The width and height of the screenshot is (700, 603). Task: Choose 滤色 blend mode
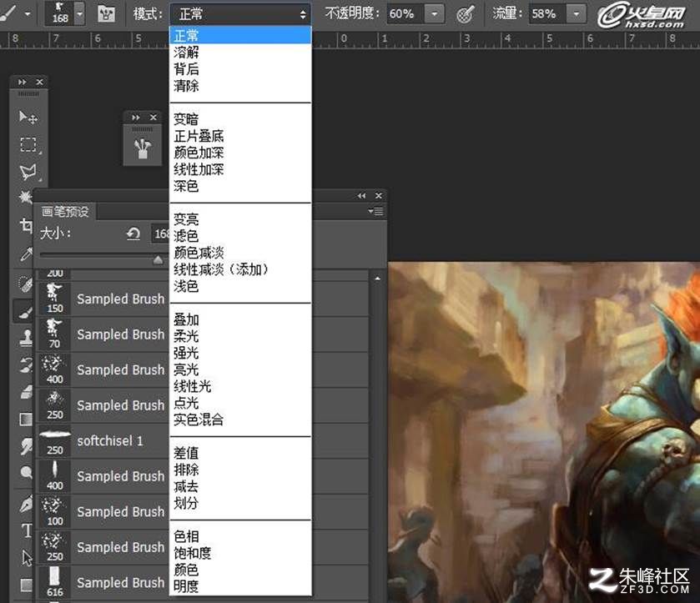tap(240, 236)
